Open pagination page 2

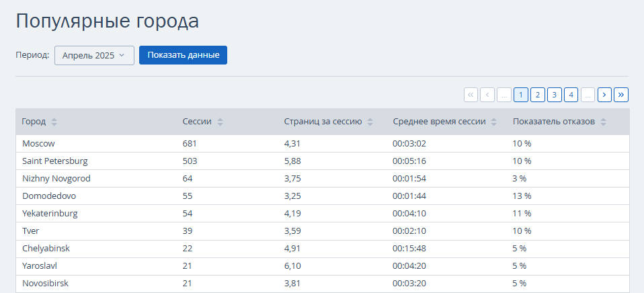[x=538, y=95]
